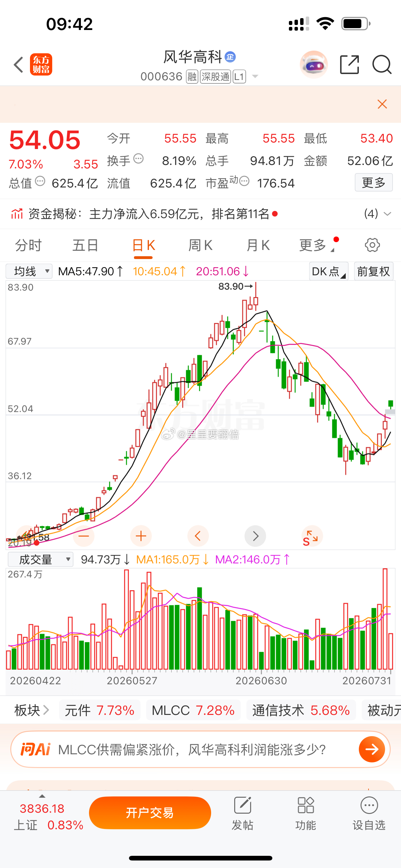Tap the info icon beside 换手
Screen dimensions: 401x868
138,158
